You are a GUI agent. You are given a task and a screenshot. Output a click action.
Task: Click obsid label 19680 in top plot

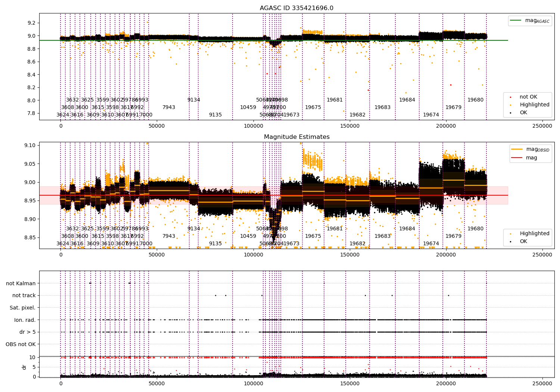point(476,100)
